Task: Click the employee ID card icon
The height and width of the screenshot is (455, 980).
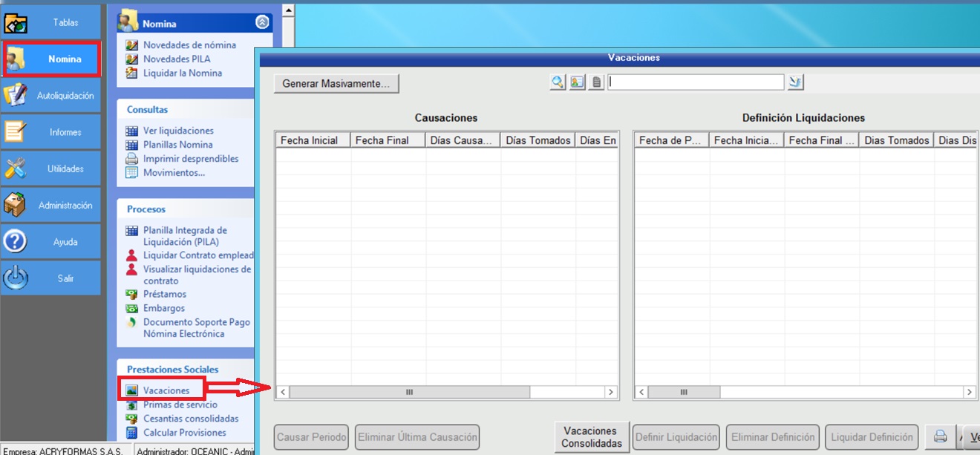Action: click(x=577, y=82)
